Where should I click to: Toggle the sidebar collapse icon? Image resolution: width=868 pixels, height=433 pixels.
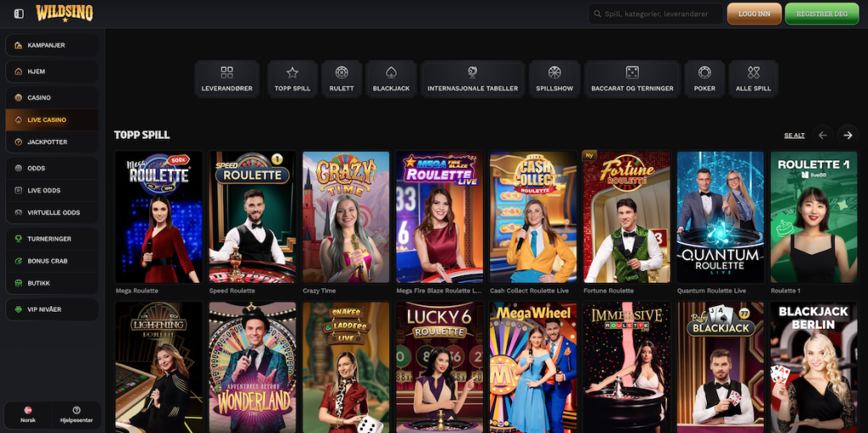(x=19, y=14)
